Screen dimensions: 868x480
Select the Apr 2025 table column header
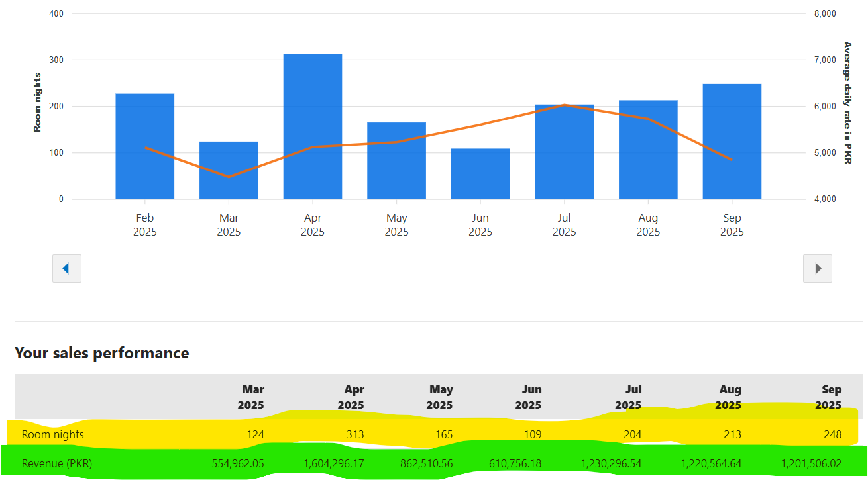point(351,397)
